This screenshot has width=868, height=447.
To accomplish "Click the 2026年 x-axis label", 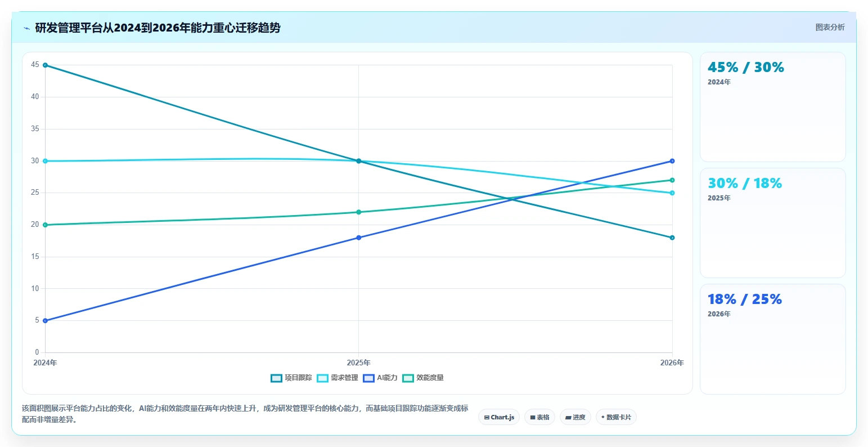I will [672, 363].
